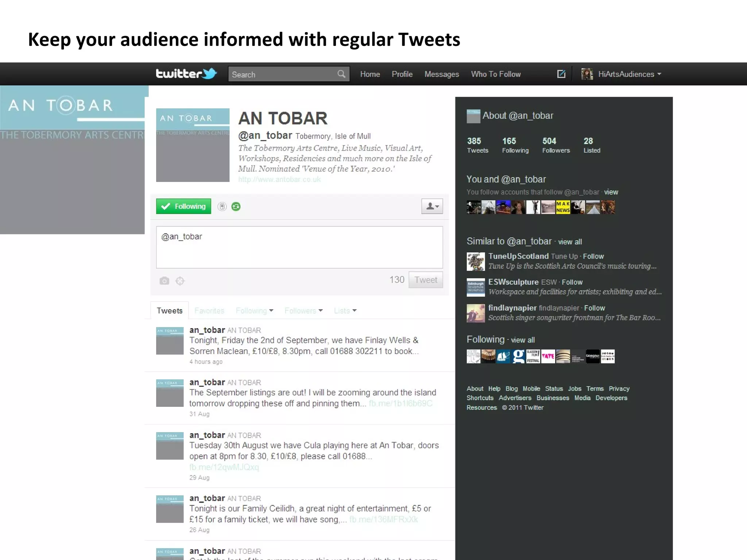Click AN TOBAR large profile picture
The height and width of the screenshot is (560, 747).
tap(193, 145)
